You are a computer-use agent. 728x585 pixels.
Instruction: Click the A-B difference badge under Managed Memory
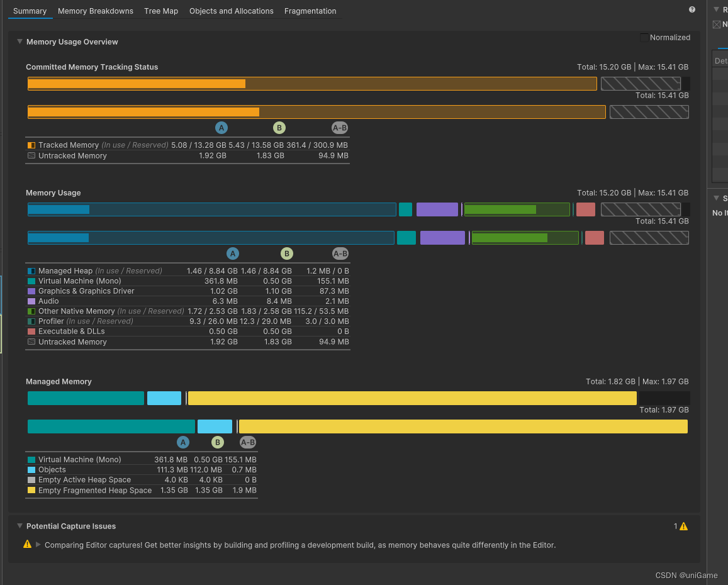click(x=248, y=443)
